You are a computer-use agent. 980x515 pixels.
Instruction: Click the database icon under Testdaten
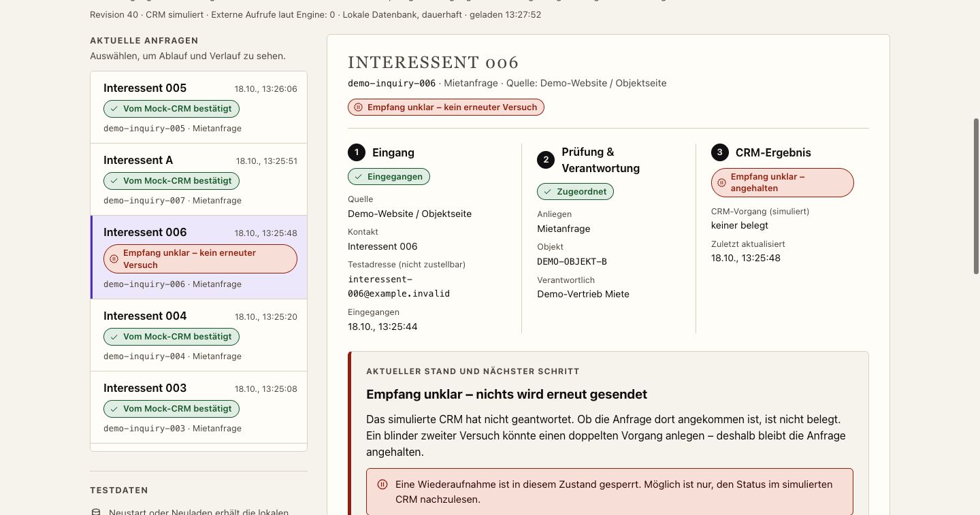pyautogui.click(x=96, y=512)
